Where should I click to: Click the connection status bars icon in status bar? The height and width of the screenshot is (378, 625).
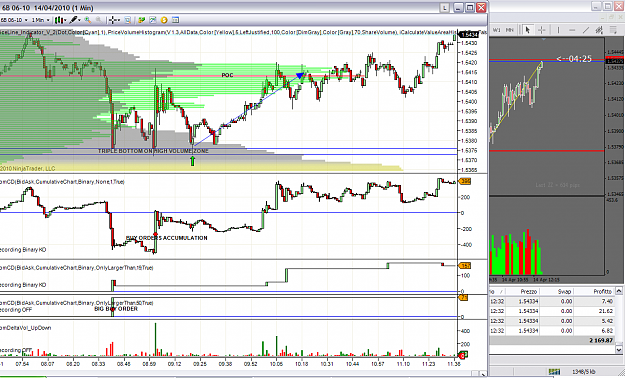[554, 372]
